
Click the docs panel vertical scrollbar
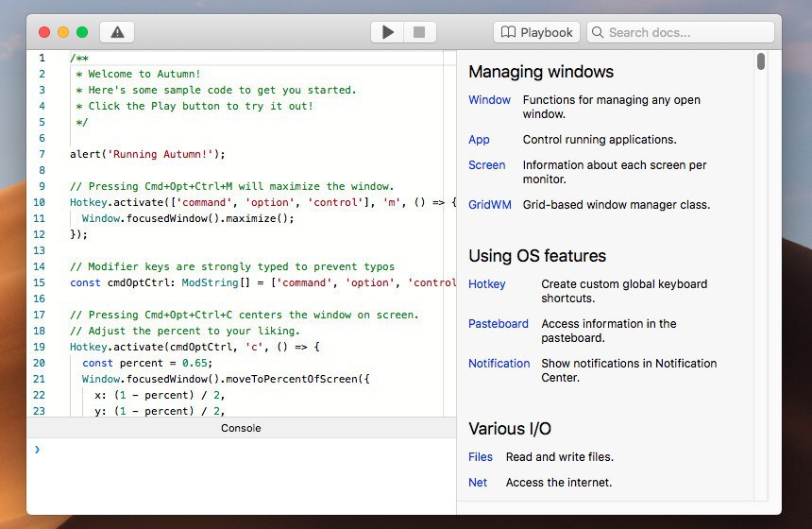761,62
